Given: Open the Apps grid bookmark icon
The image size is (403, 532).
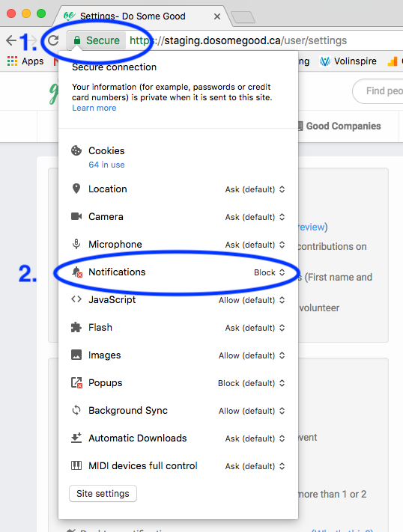Looking at the screenshot, I should pos(12,61).
